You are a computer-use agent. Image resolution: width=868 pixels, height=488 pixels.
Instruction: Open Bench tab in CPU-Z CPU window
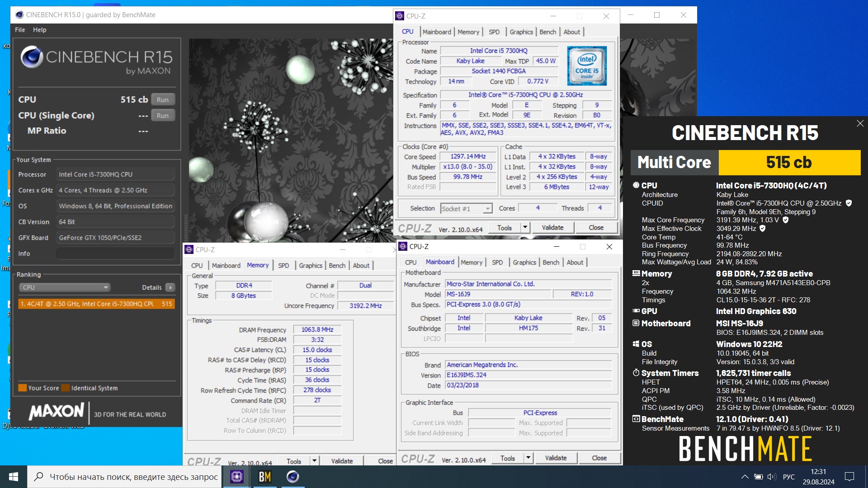pyautogui.click(x=547, y=32)
